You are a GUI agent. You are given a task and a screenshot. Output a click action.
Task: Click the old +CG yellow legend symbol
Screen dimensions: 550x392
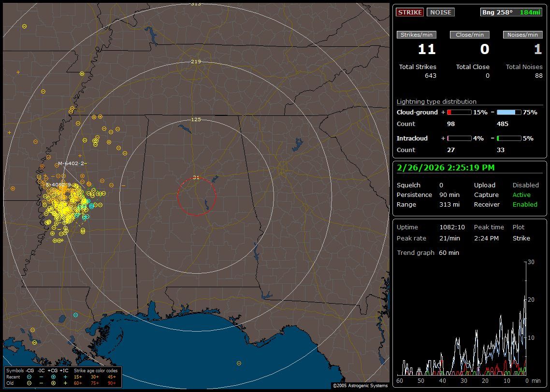tap(53, 383)
